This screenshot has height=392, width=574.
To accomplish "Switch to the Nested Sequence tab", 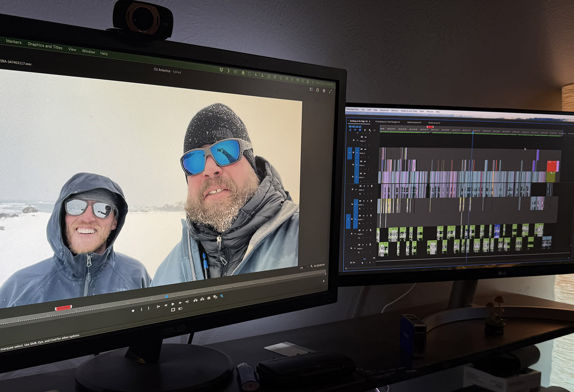I will point(414,122).
